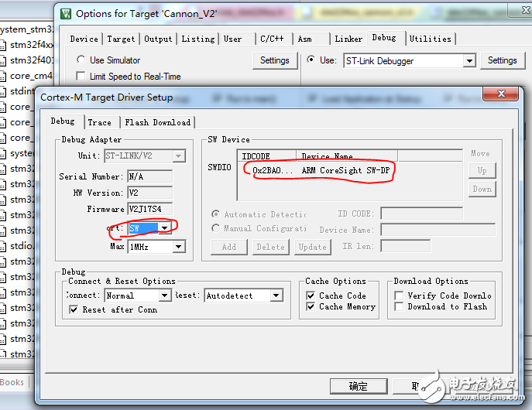Screen dimensions: 532x410
Task: Toggle Reset after Connect checkbox
Action: pyautogui.click(x=74, y=309)
